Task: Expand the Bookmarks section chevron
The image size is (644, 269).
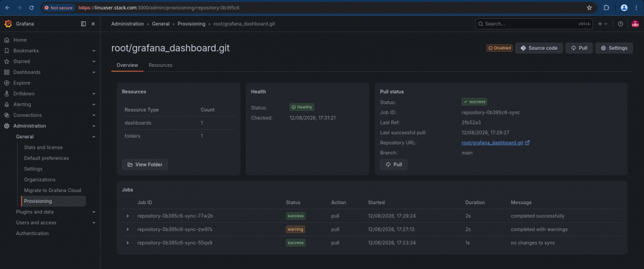Action: point(94,50)
